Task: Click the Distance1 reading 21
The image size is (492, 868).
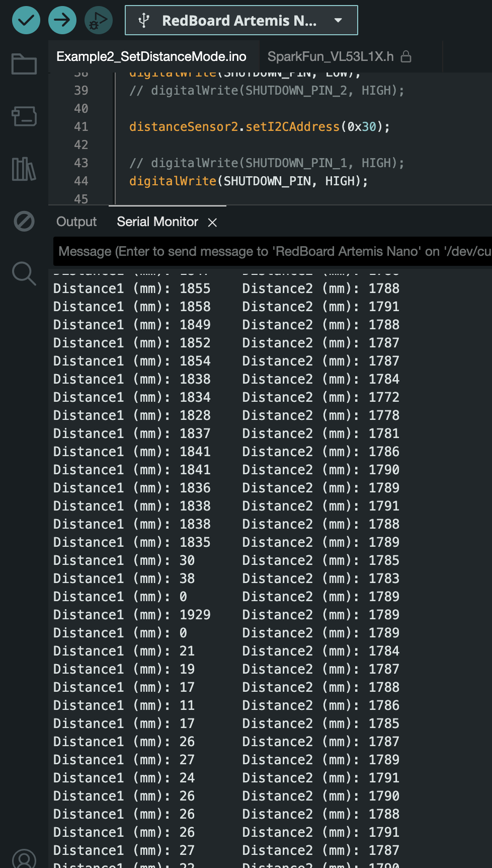Action: click(187, 651)
